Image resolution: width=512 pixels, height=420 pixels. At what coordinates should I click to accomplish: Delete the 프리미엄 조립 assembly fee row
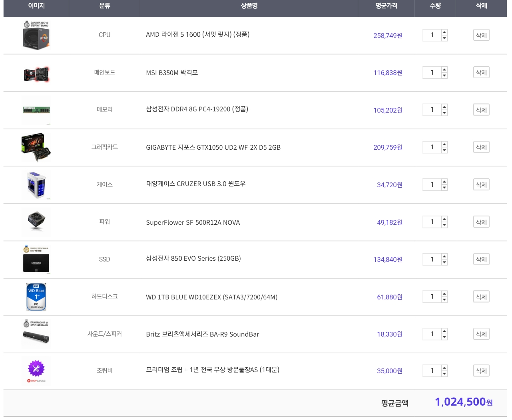point(481,370)
